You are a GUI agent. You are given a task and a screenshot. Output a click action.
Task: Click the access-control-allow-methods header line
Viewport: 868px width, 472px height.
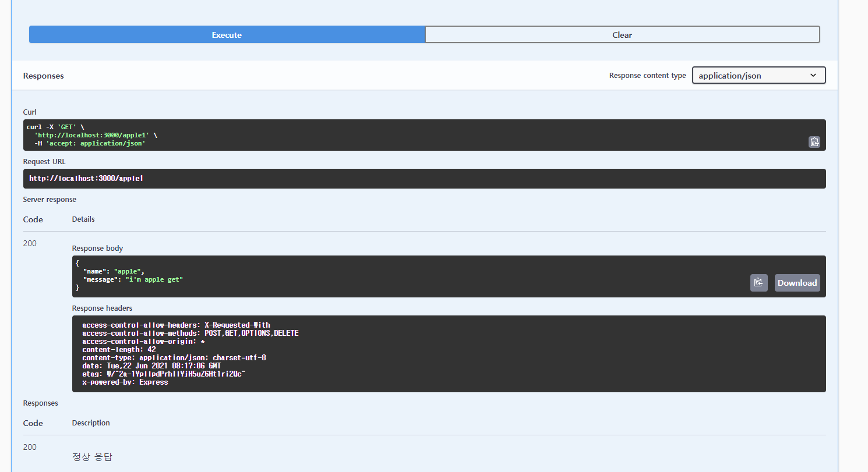tap(190, 333)
